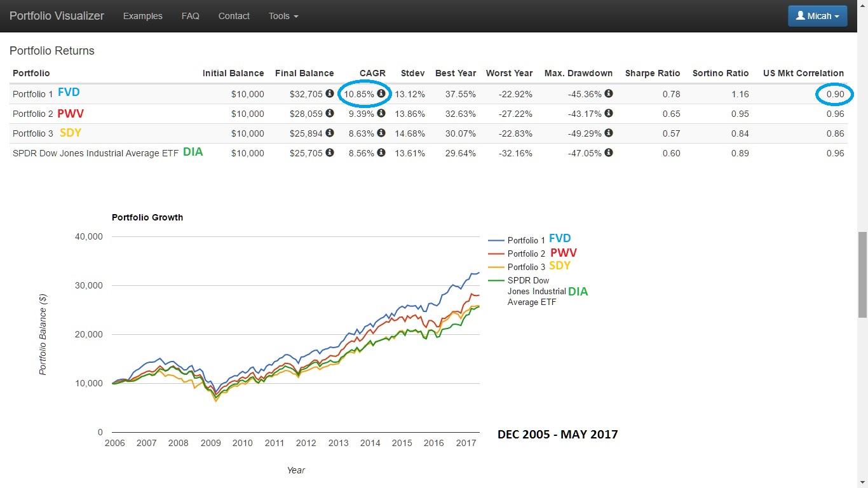
Task: Click info icon beside -49.29% drawdown
Action: pos(609,133)
